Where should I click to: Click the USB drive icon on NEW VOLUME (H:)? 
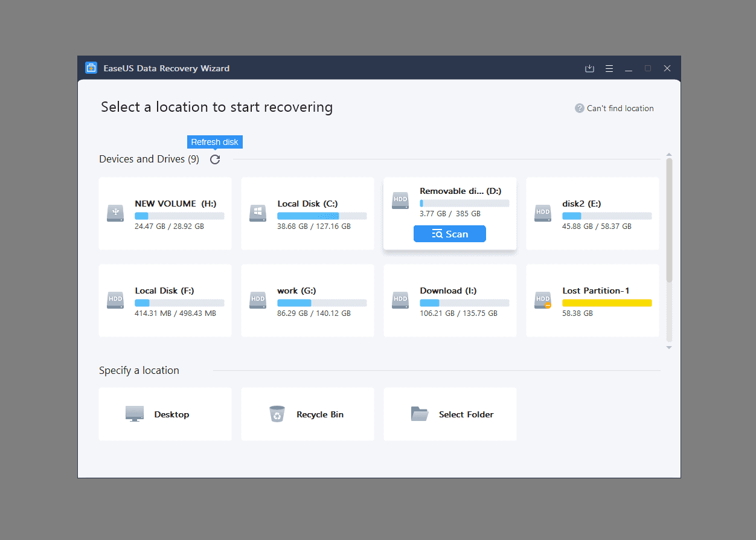click(x=115, y=213)
